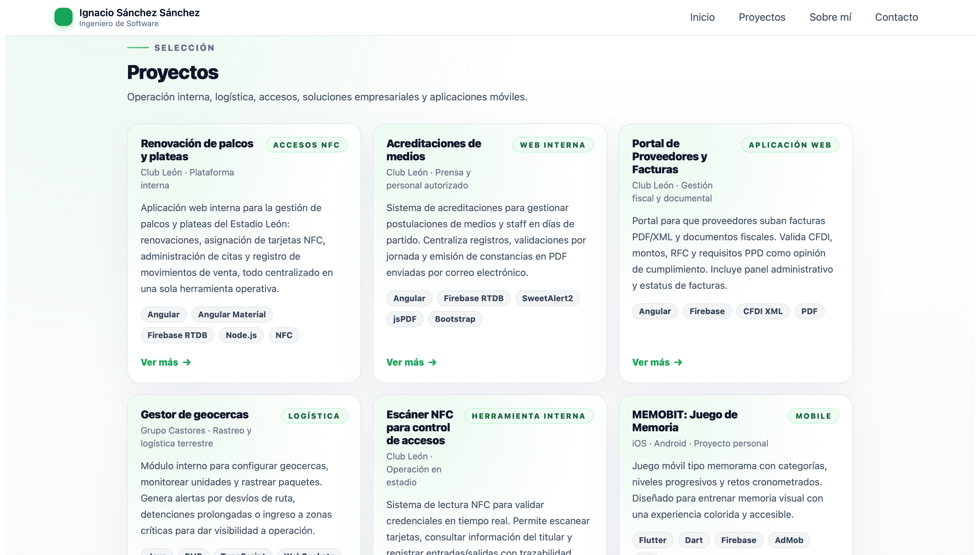Click the Ignacio Sánchez Sánchez site title
This screenshot has height=555, width=980.
point(139,13)
